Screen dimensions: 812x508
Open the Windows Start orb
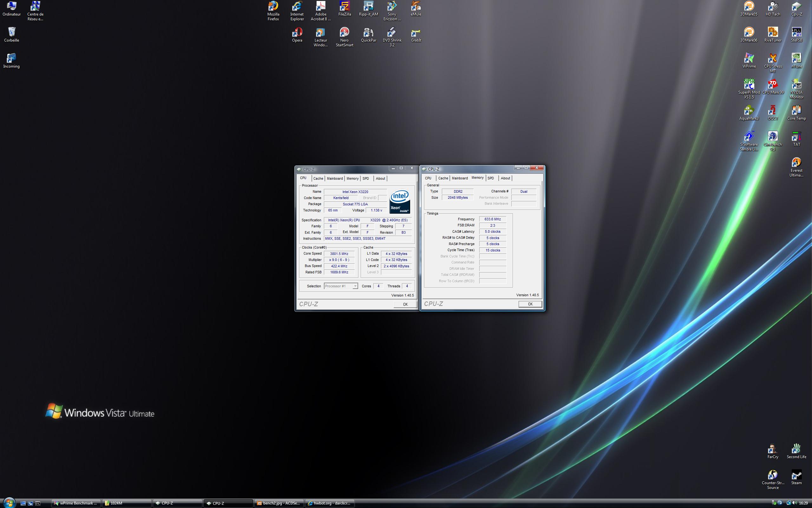point(9,503)
